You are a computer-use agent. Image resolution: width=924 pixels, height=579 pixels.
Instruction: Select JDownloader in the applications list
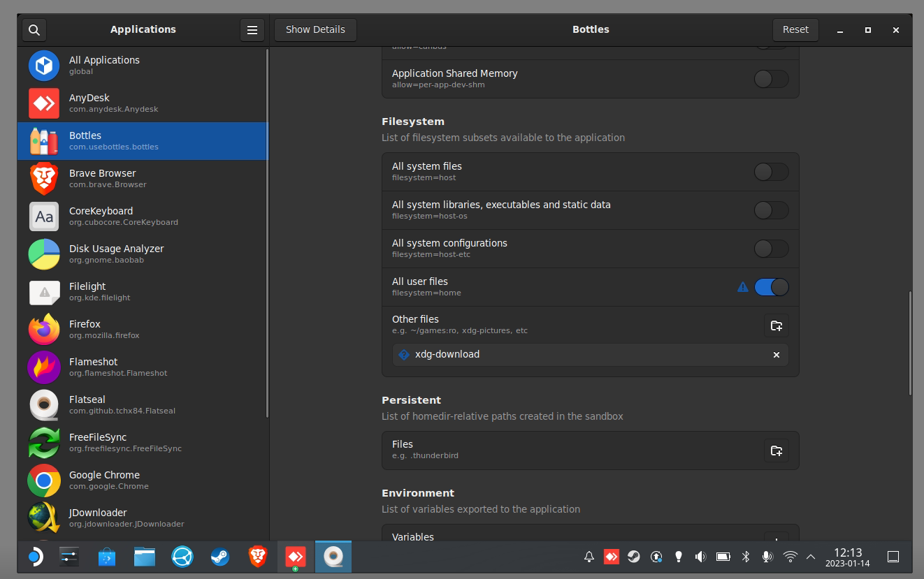(143, 518)
